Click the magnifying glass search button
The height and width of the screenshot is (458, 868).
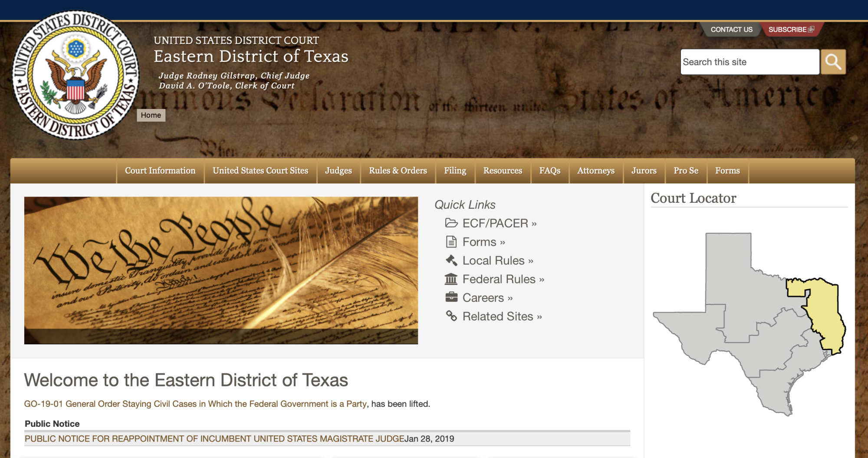coord(833,62)
